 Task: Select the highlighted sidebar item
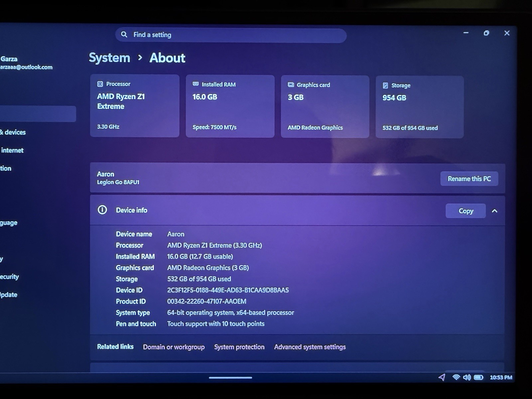pos(38,114)
